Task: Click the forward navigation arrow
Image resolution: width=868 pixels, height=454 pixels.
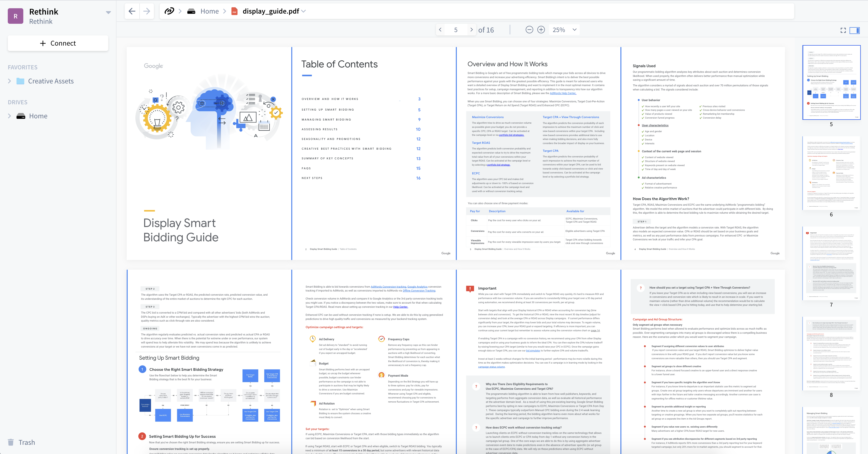Action: (147, 11)
